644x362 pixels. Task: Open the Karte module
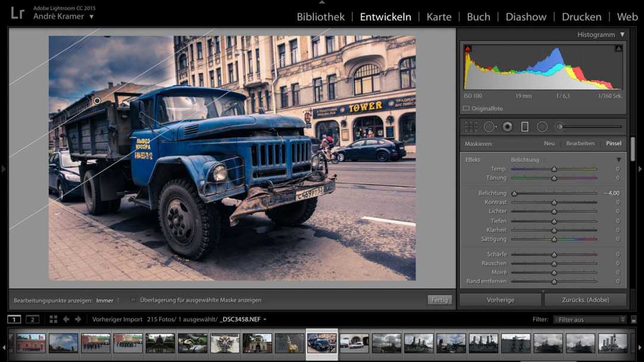(439, 17)
